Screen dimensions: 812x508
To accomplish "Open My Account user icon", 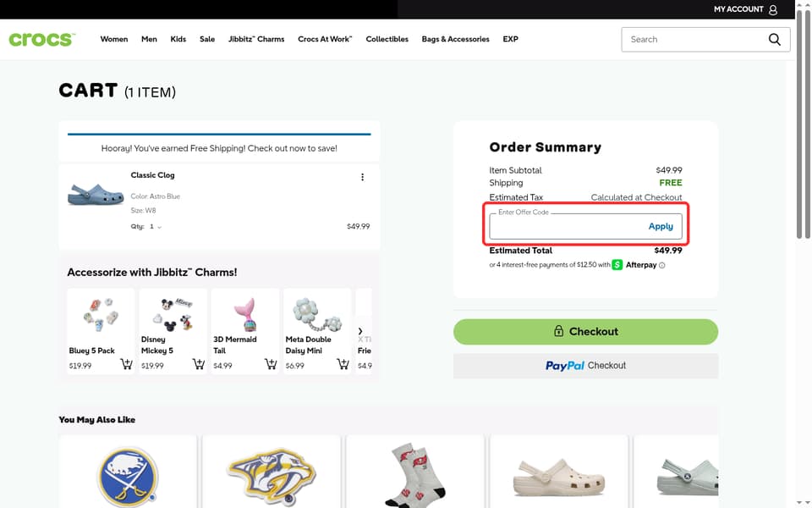I will click(772, 9).
